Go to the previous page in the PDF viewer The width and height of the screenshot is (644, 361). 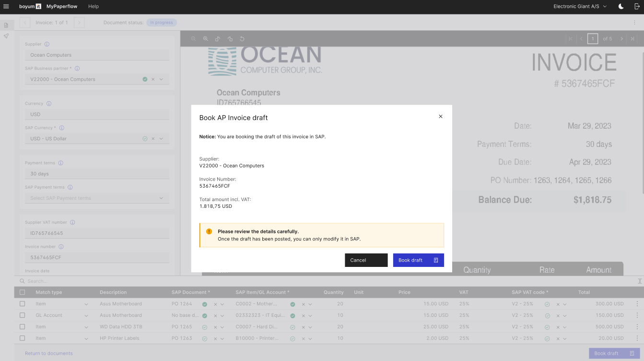(x=581, y=39)
